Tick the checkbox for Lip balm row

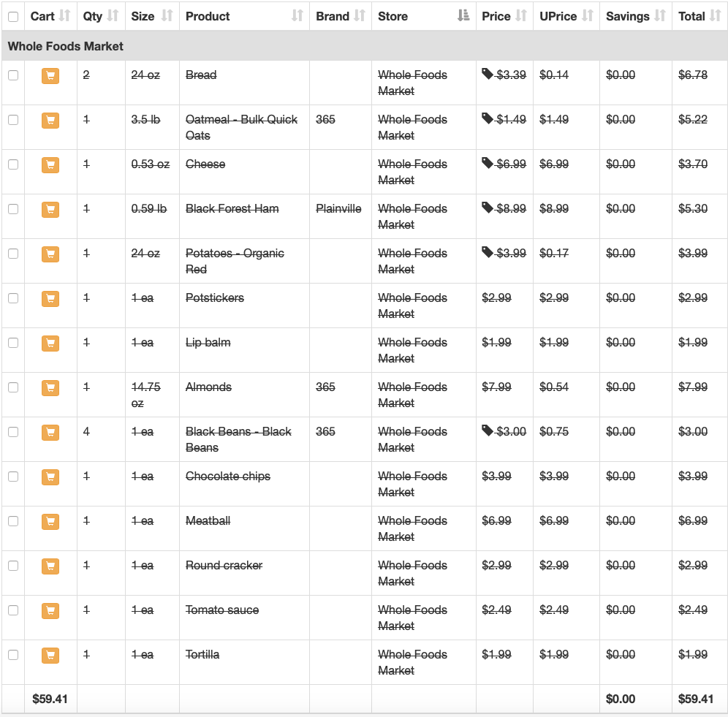13,343
